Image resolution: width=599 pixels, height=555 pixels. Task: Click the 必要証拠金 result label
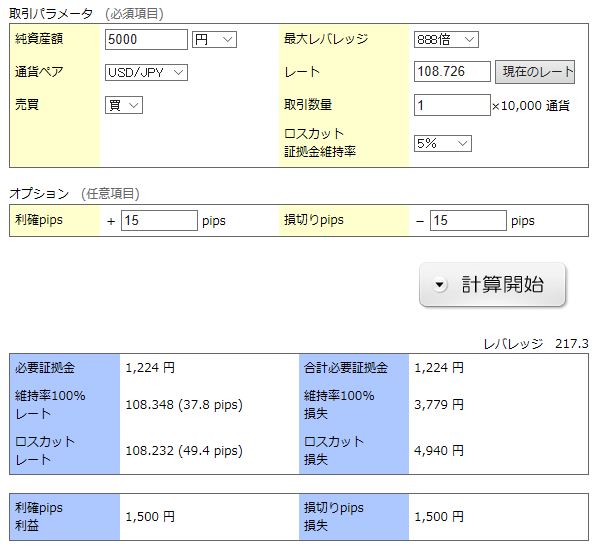pyautogui.click(x=45, y=367)
